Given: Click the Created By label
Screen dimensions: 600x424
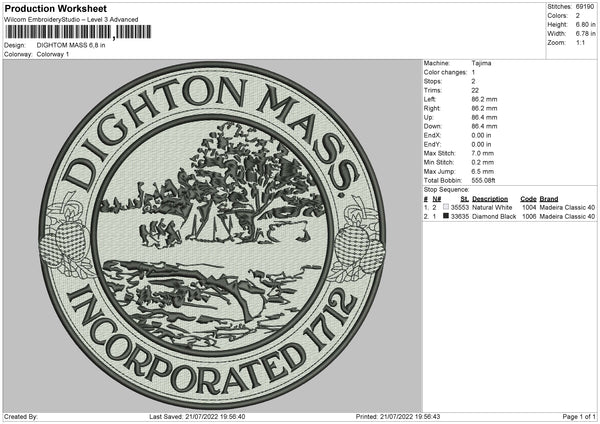Looking at the screenshot, I should tap(21, 417).
